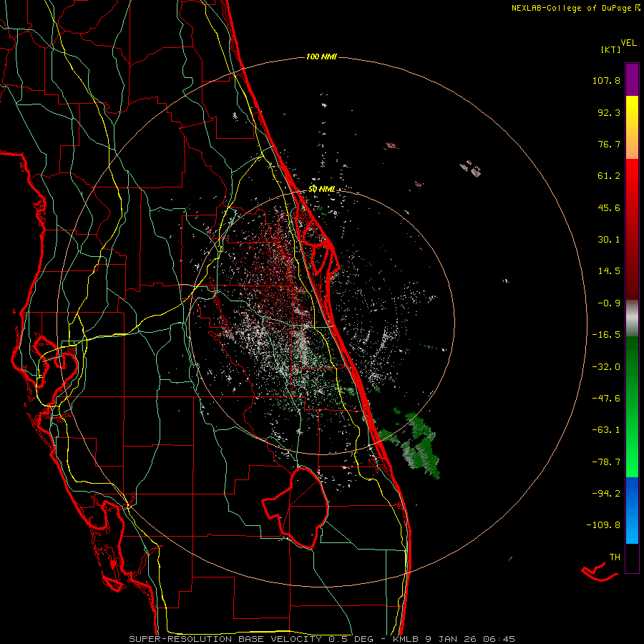Click the -94.2 velocity scale value
This screenshot has height=644, width=644.
click(x=606, y=494)
